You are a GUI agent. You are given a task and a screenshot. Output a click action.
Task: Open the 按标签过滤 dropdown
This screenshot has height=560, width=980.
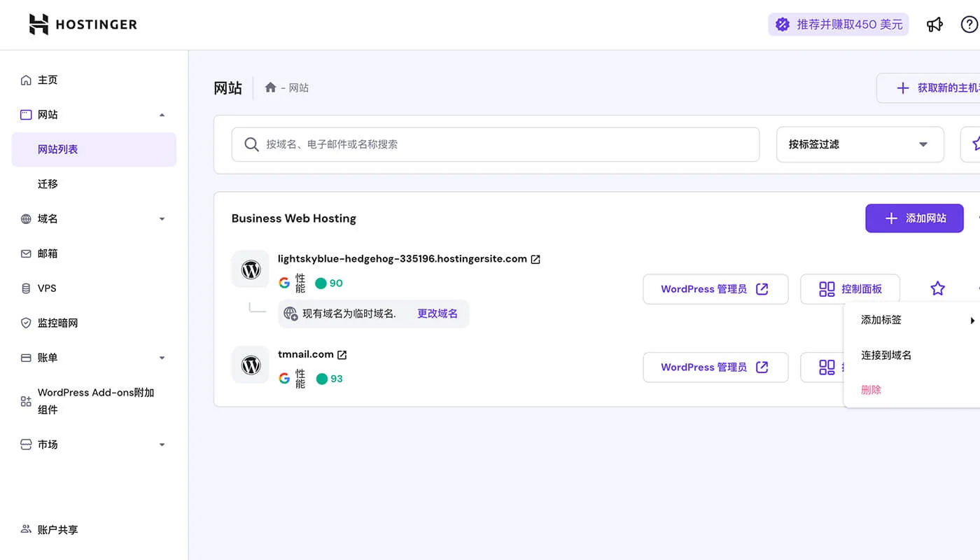pos(860,144)
